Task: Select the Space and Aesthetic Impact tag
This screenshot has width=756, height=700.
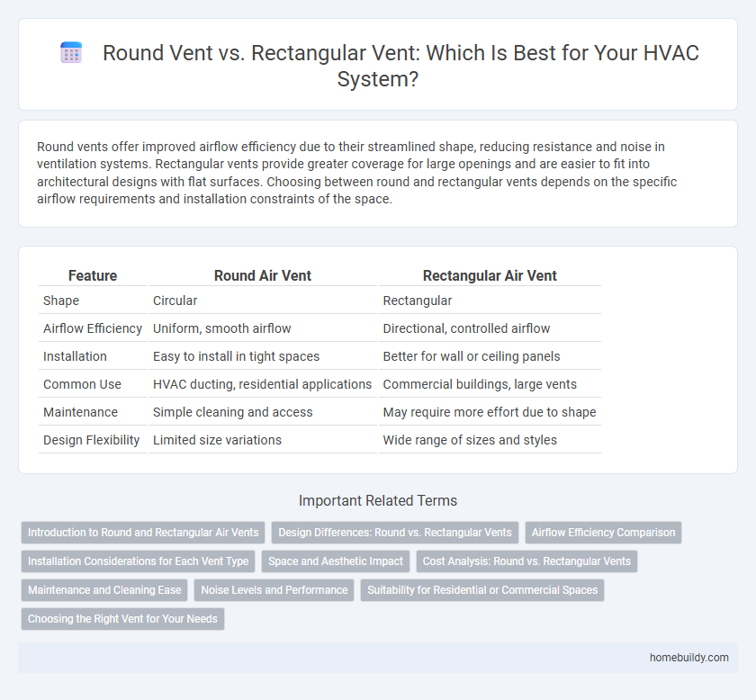Action: click(336, 561)
